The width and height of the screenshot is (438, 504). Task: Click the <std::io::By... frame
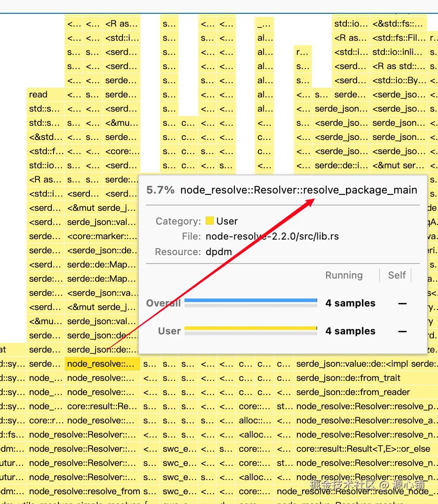click(x=398, y=80)
